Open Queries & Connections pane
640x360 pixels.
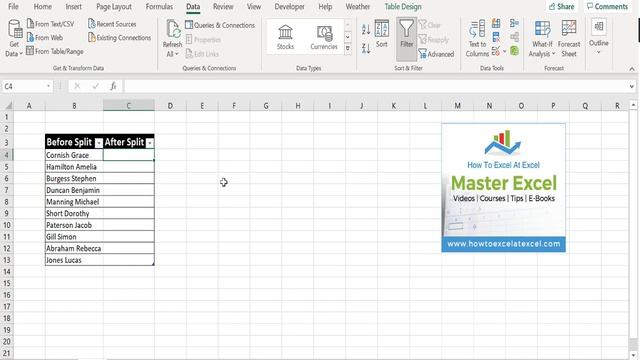tap(220, 25)
